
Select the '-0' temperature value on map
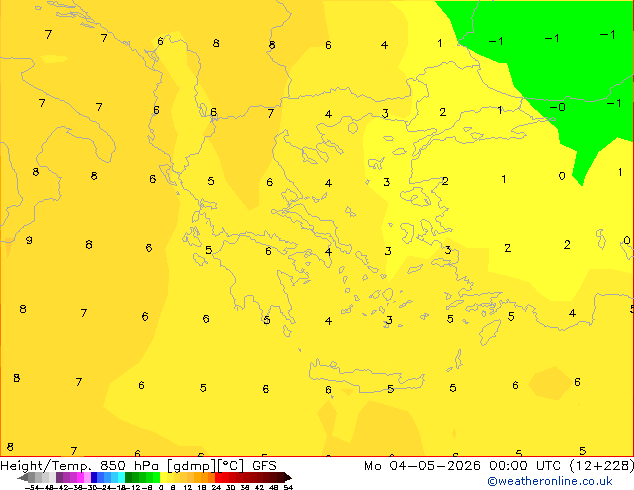pos(557,107)
